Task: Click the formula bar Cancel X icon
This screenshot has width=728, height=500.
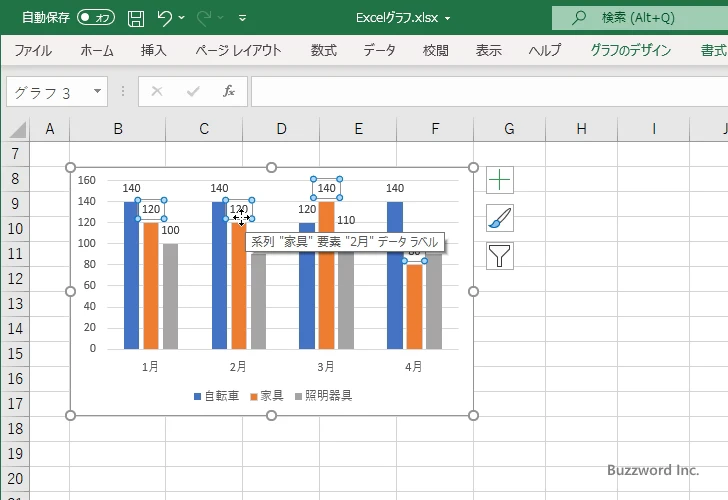Action: click(x=157, y=91)
